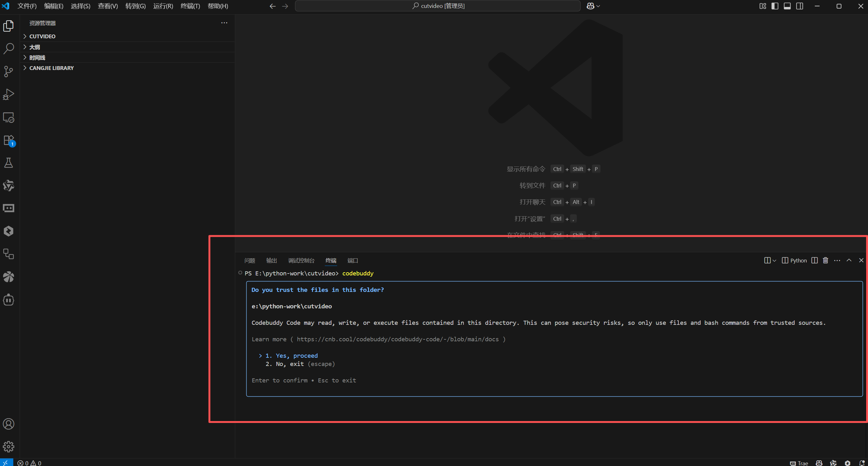Open the launch profile dropdown in terminal
The image size is (868, 466).
[x=774, y=261]
